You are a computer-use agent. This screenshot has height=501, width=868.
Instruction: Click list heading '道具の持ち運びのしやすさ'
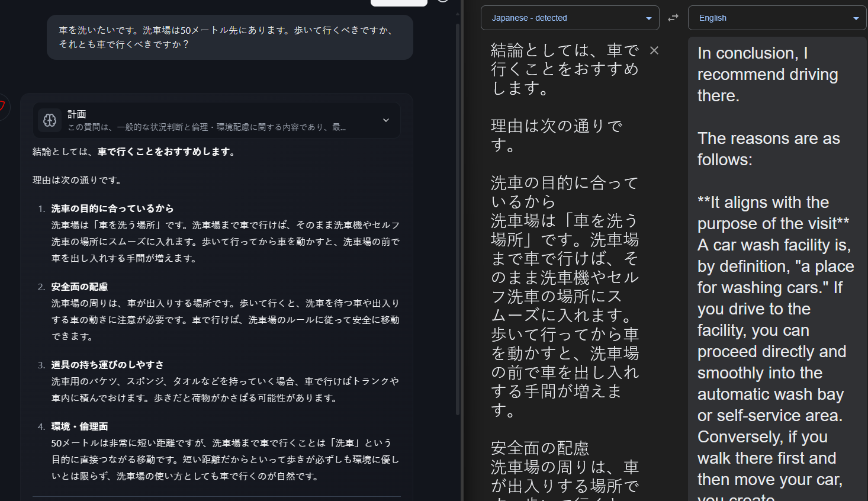pyautogui.click(x=107, y=365)
